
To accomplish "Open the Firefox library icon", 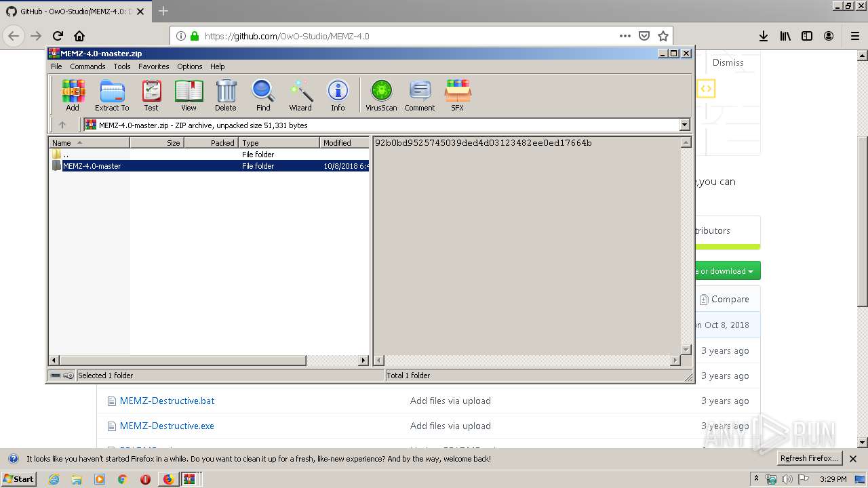I will [785, 36].
